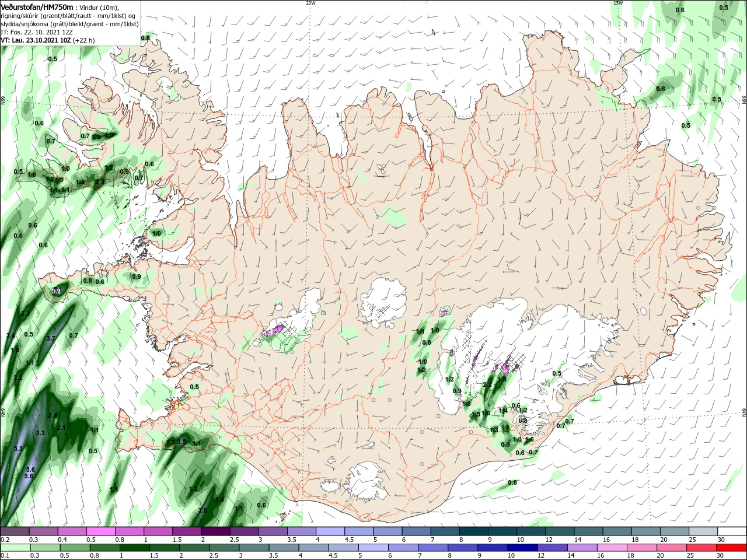Screen dimensions: 747x560
Task: Select the 20 mm pink rain swatch
Action: coord(671,548)
